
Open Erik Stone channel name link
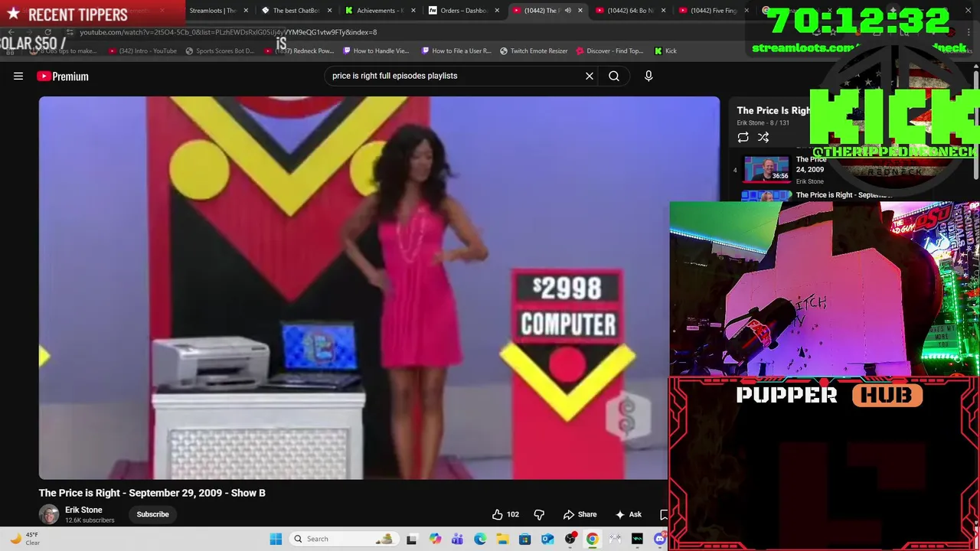(x=83, y=510)
